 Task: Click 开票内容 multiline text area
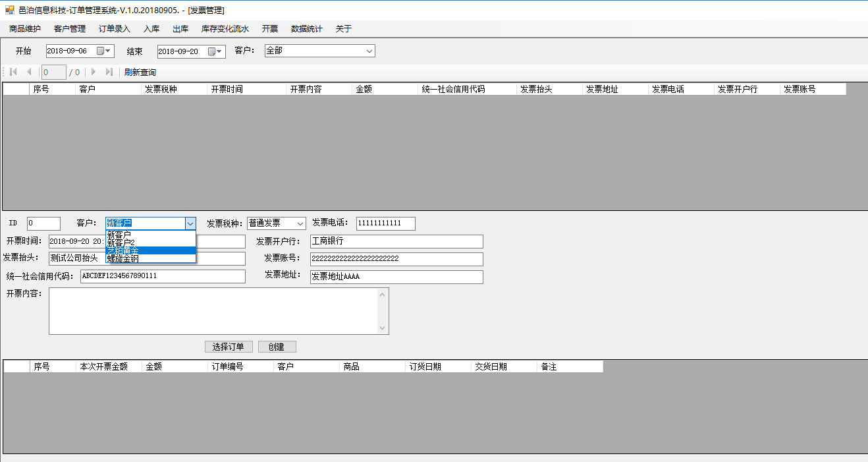pyautogui.click(x=213, y=311)
